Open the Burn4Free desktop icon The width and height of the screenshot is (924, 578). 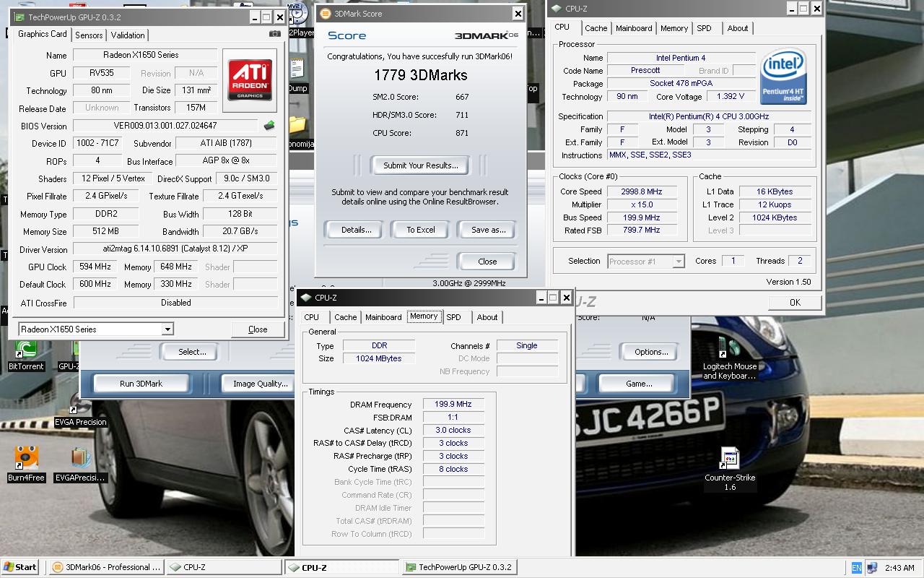coord(26,464)
